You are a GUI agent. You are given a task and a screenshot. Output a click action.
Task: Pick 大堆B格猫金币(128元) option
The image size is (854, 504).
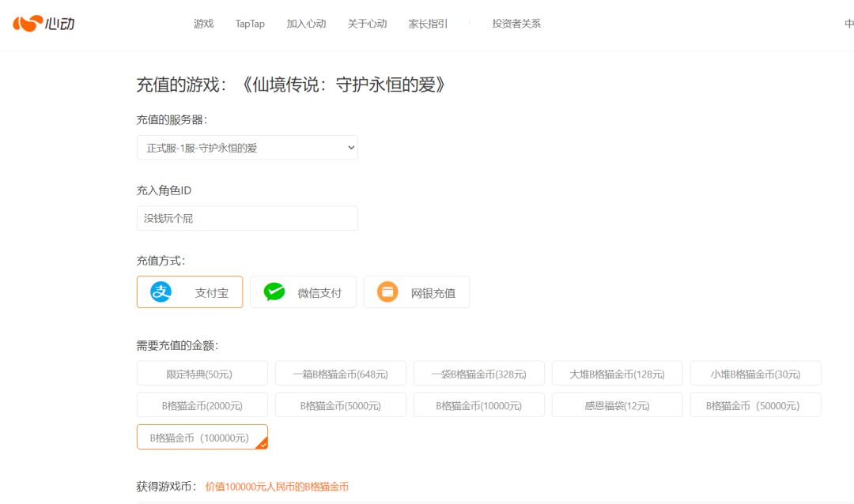(x=617, y=374)
